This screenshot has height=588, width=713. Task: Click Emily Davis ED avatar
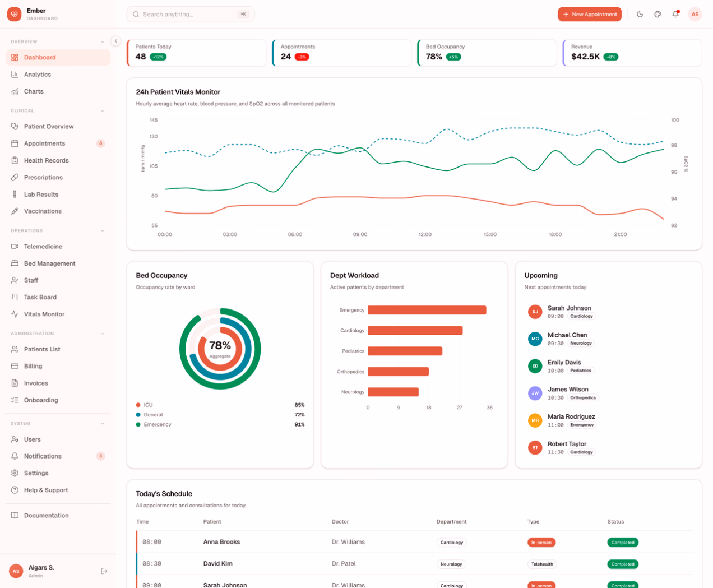535,366
